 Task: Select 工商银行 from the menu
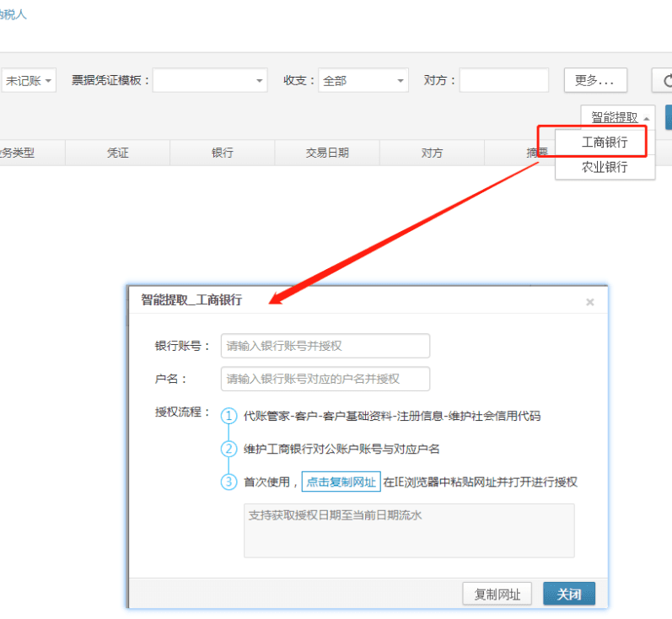click(605, 143)
